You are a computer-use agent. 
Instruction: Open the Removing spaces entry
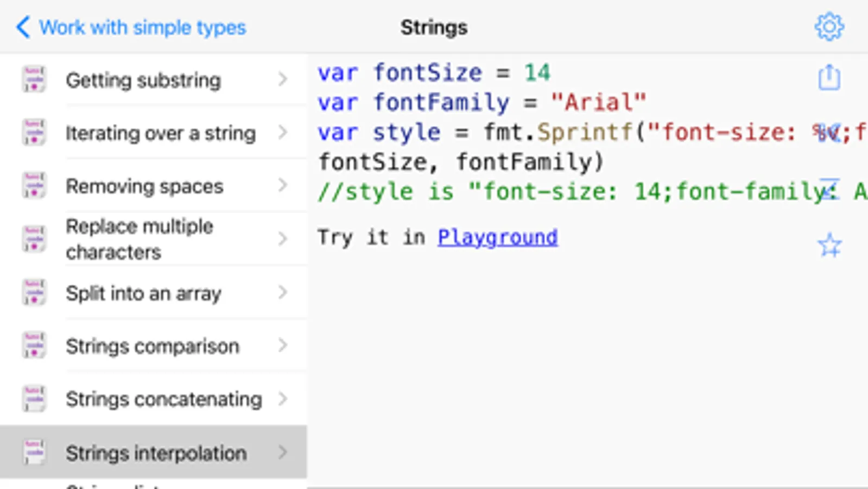144,186
